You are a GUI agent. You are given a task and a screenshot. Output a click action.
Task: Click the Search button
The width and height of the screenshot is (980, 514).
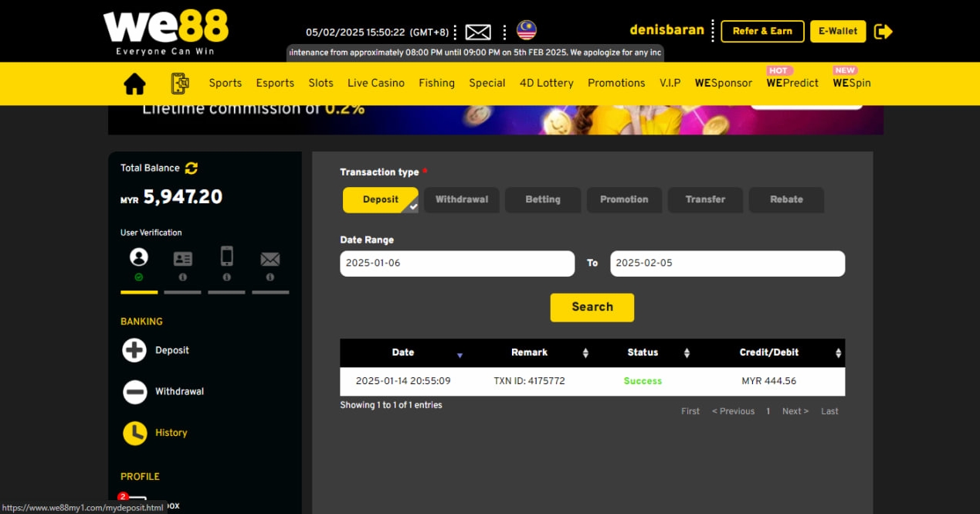[592, 308]
